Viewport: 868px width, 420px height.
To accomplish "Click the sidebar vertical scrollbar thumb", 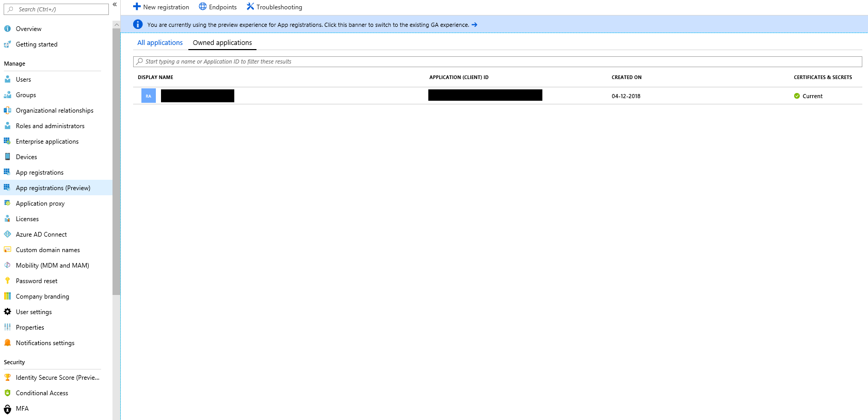I will (x=116, y=162).
